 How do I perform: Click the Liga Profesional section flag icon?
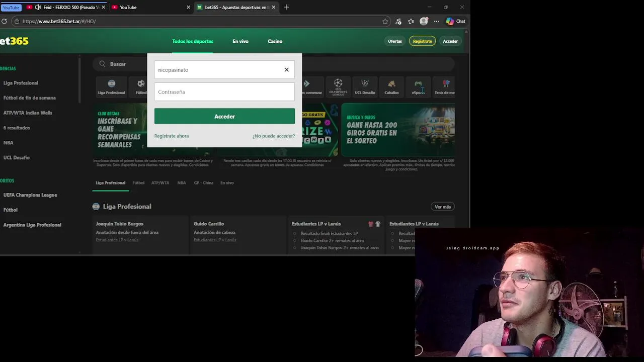tap(96, 207)
